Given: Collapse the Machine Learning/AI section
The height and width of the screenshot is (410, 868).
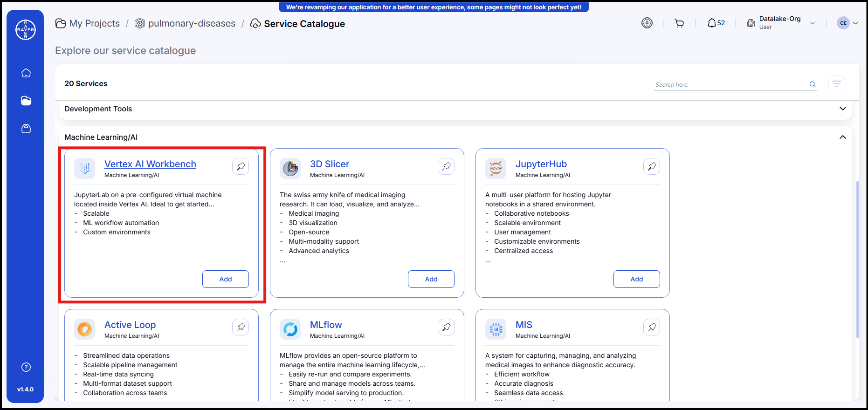Looking at the screenshot, I should coord(843,137).
